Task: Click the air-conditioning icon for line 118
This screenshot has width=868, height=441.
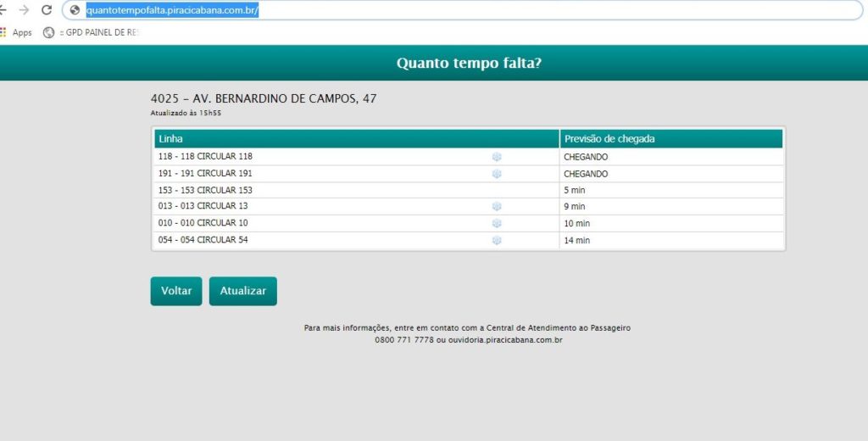Action: click(497, 157)
